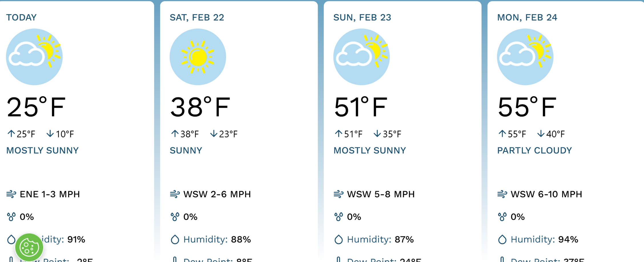This screenshot has width=644, height=262.
Task: Select the SAT, FEB 22 heading
Action: (x=197, y=17)
